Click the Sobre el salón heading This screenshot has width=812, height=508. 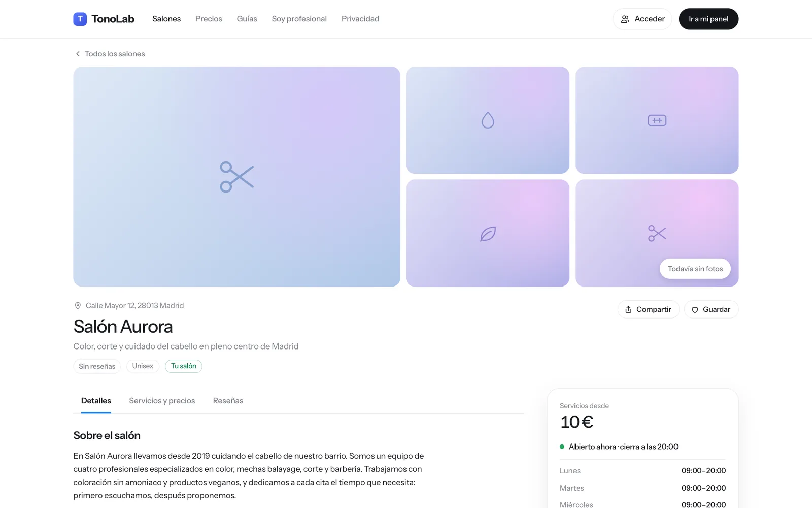pyautogui.click(x=107, y=435)
